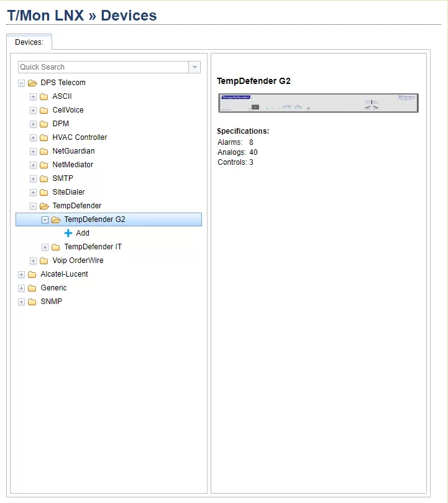The width and height of the screenshot is (448, 503).
Task: Click the Alcatel-Lucent folder icon
Action: (x=32, y=274)
